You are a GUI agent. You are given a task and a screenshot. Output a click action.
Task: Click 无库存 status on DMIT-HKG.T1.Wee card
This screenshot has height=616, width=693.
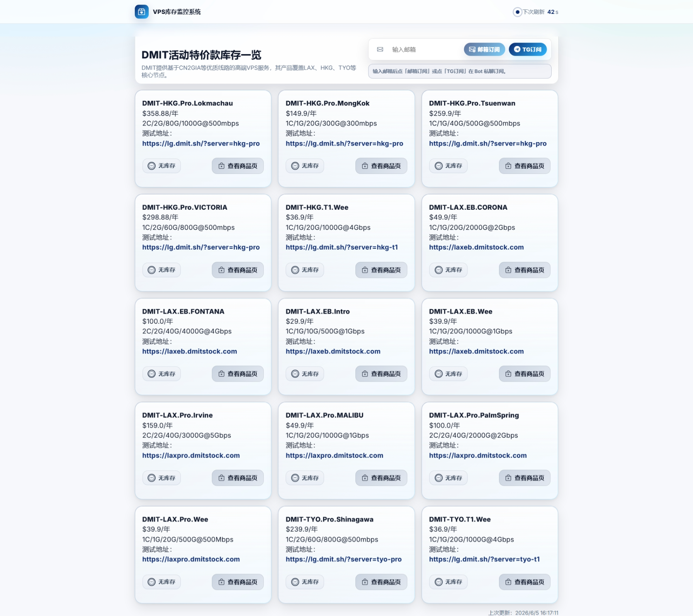click(x=305, y=270)
